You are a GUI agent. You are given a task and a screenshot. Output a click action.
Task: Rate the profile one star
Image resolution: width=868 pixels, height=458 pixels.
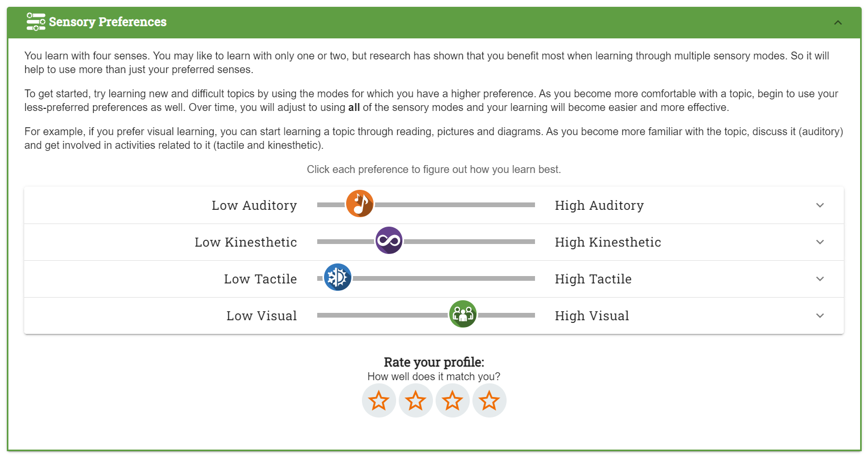[379, 401]
